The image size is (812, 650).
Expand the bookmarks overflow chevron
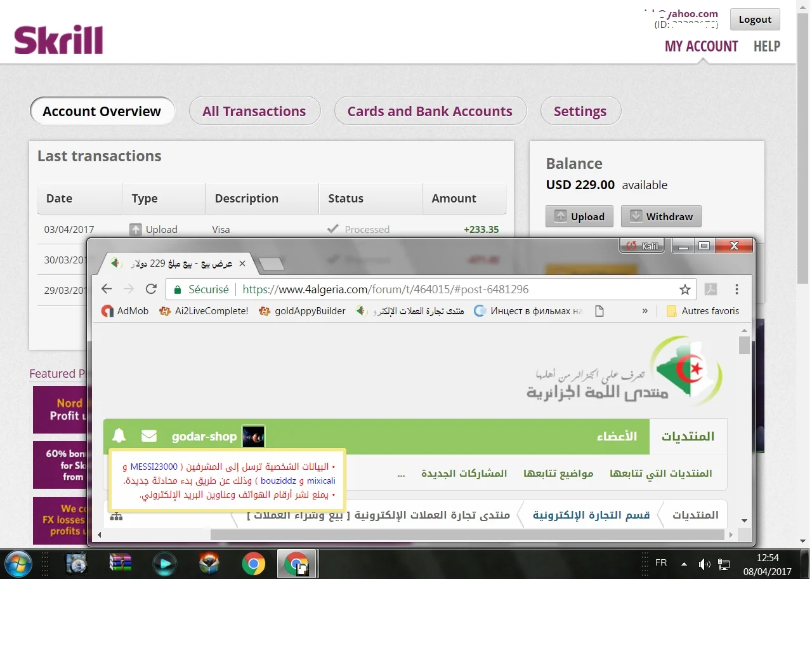(645, 311)
